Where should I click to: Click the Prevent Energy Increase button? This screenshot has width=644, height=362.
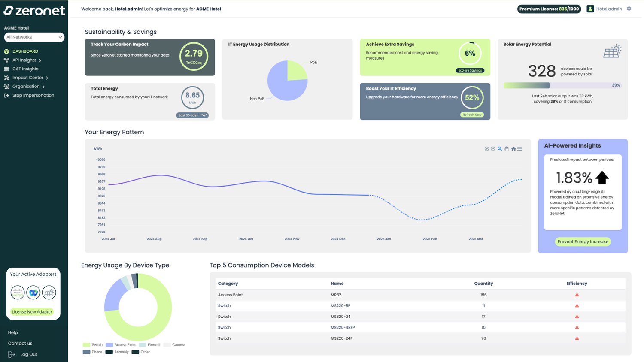583,241
